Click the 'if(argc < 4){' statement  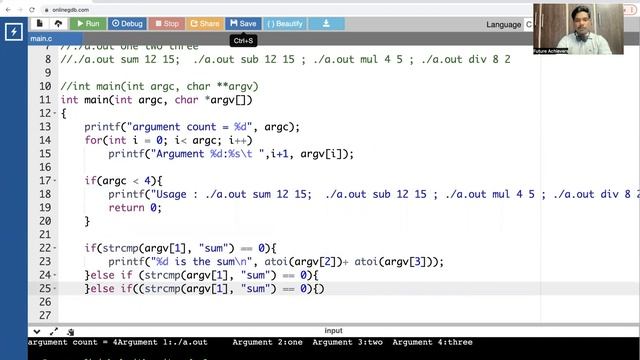(123, 181)
